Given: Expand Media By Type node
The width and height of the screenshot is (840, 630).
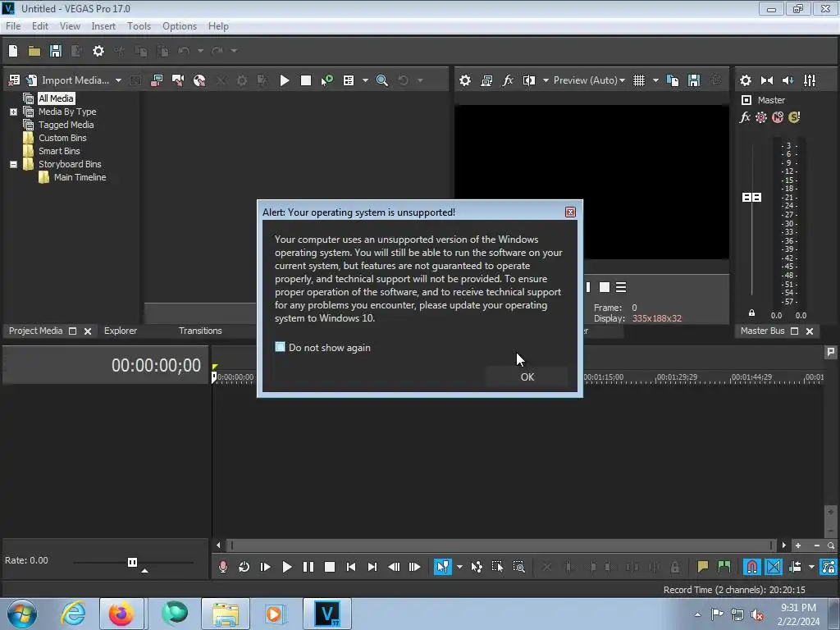Looking at the screenshot, I should [x=13, y=112].
